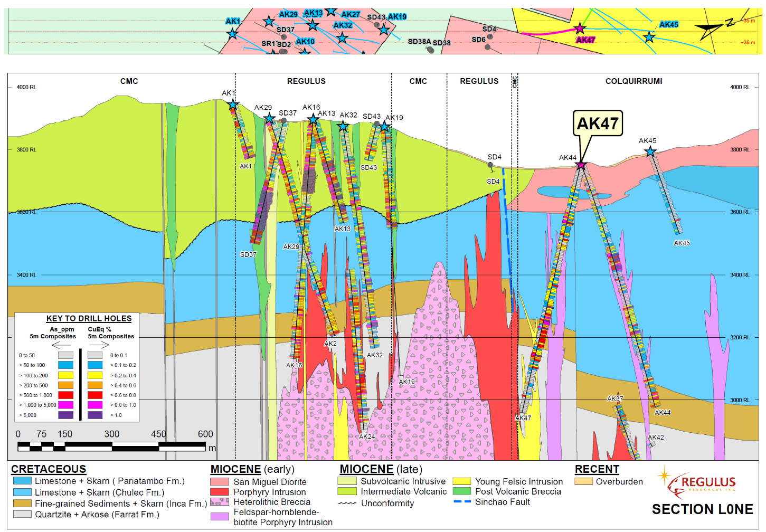Click the Sinchao Fault dashed line legend symbol
Viewport: 766px width, 532px height.
coord(462,501)
